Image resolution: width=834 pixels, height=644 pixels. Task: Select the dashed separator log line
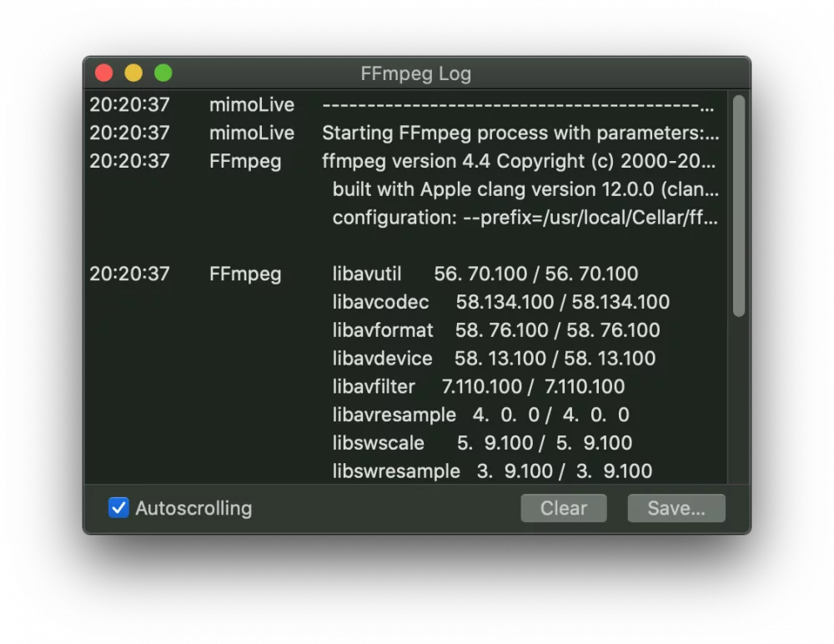405,105
